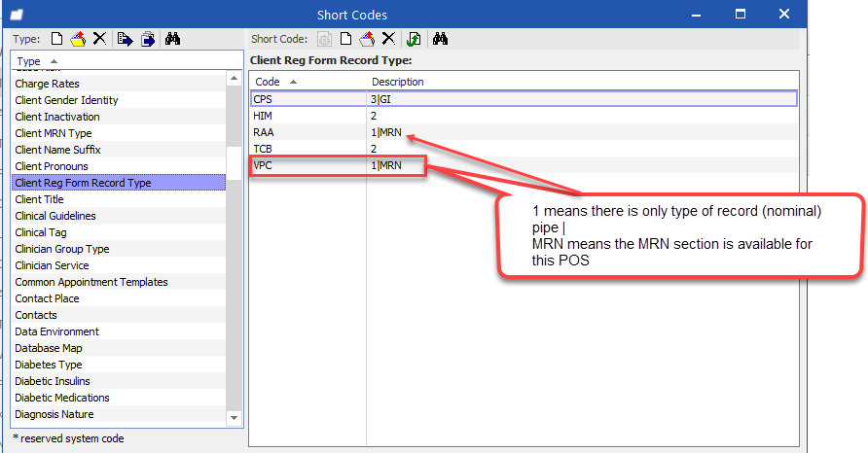Minimize the Short Codes window
Viewport: 868px width, 453px height.
(x=697, y=15)
